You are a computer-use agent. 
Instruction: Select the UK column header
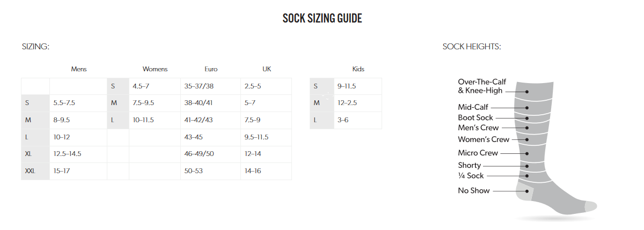tap(267, 69)
